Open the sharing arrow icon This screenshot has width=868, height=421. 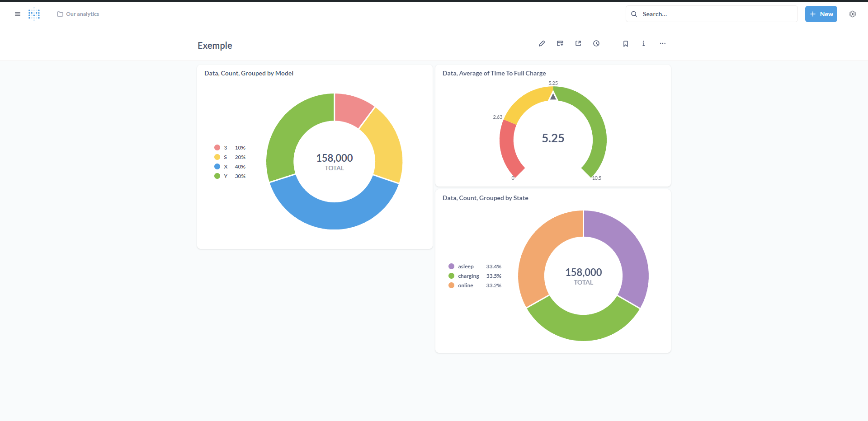578,44
